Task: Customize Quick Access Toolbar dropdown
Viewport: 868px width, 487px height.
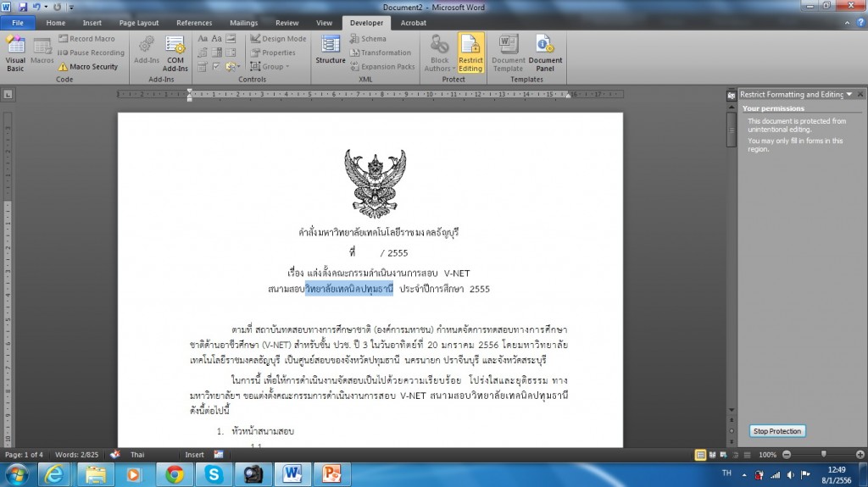Action: click(71, 7)
